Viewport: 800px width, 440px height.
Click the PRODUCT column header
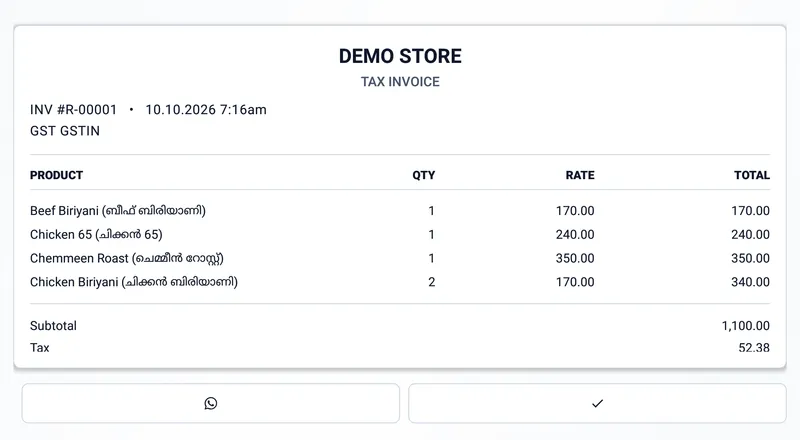pos(56,175)
